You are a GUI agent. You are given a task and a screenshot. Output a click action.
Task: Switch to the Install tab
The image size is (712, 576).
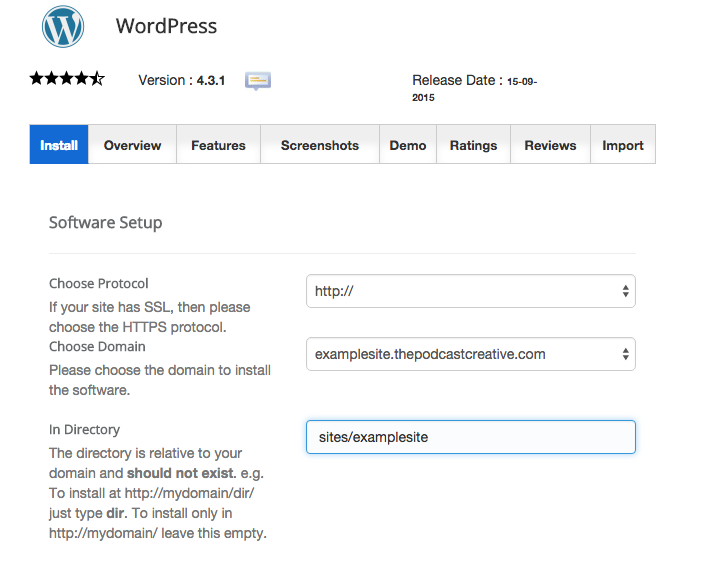59,144
